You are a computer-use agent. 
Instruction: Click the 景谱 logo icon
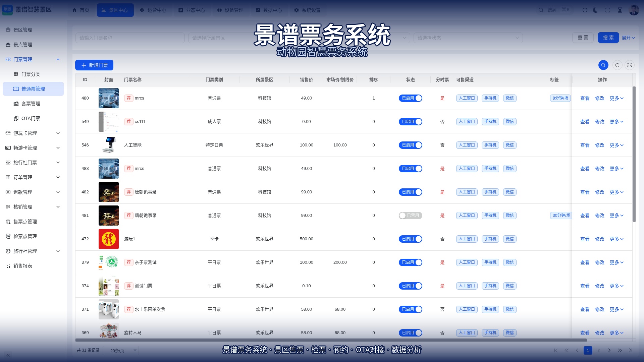pos(7,10)
